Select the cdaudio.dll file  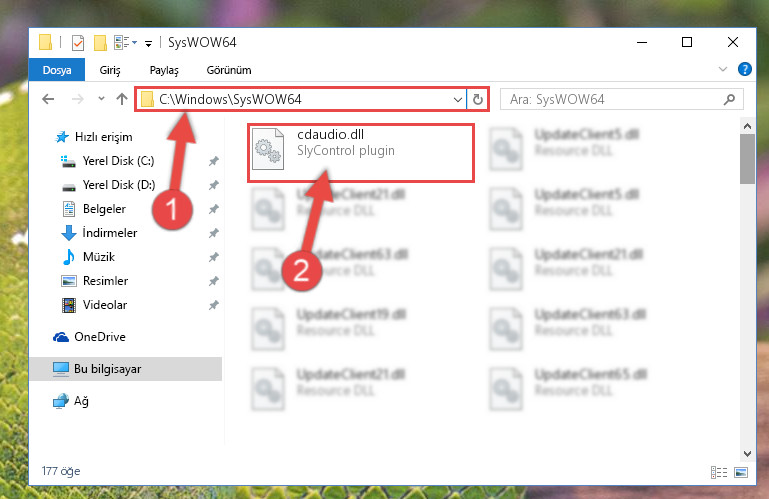[x=360, y=152]
